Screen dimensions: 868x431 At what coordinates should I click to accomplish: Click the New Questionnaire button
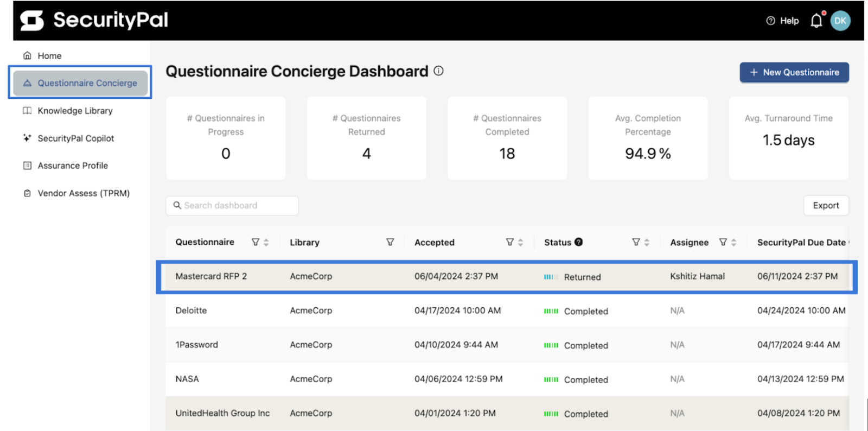click(x=794, y=72)
